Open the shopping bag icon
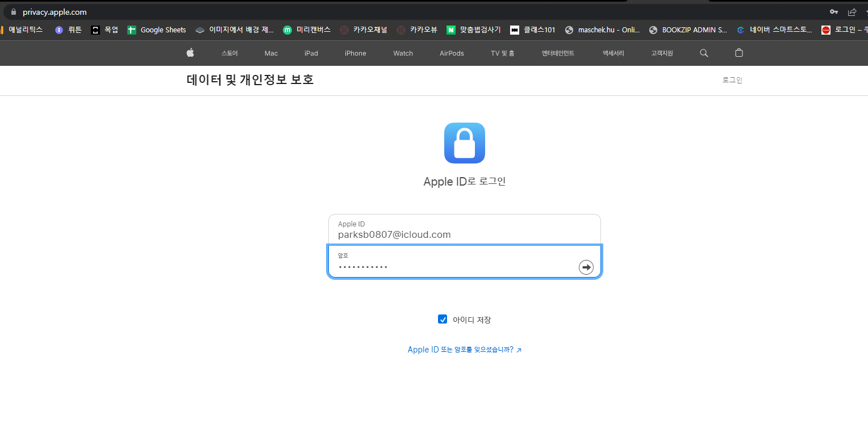The image size is (868, 424). coord(738,53)
